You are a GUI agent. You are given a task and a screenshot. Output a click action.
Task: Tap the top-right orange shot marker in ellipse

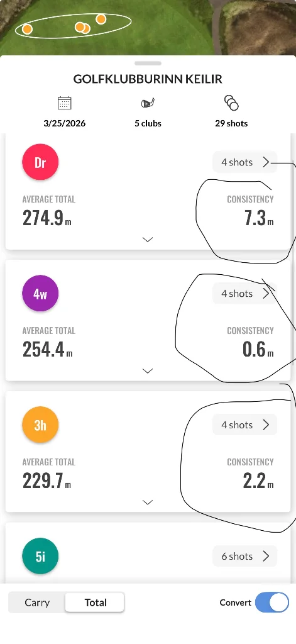101,19
